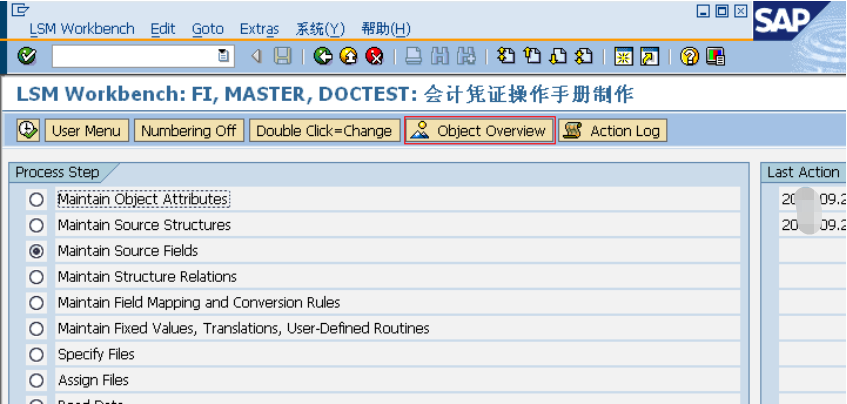Jump to the Last Page icon
The image size is (847, 404).
584,56
